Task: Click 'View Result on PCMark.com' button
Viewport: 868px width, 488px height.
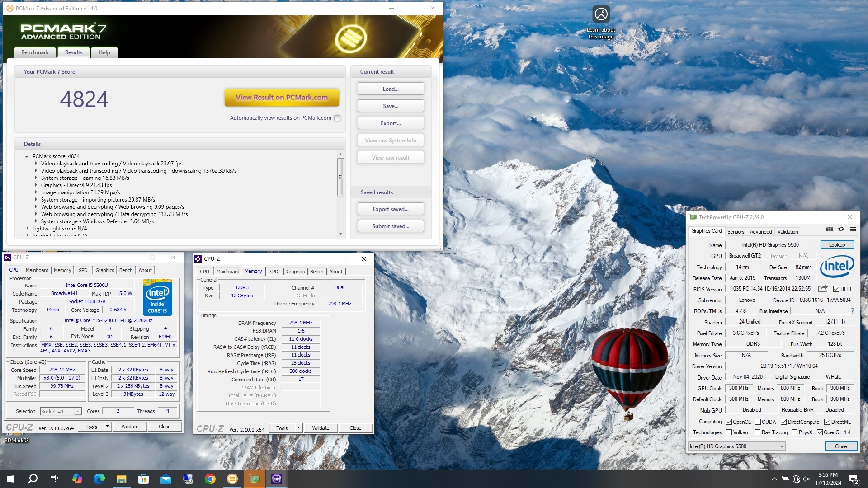Action: [282, 97]
